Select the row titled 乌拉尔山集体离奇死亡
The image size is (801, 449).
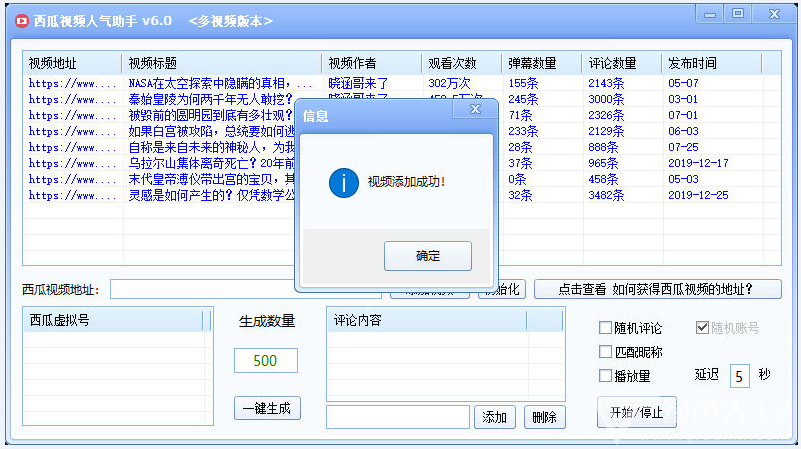tap(402, 163)
